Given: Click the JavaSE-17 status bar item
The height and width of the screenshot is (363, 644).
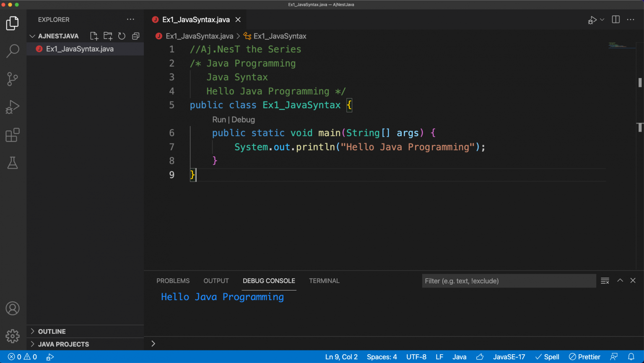Looking at the screenshot, I should point(509,357).
